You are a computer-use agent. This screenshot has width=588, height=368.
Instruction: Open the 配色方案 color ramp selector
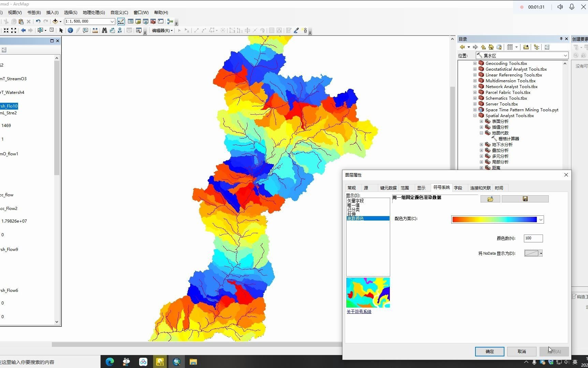tap(541, 219)
